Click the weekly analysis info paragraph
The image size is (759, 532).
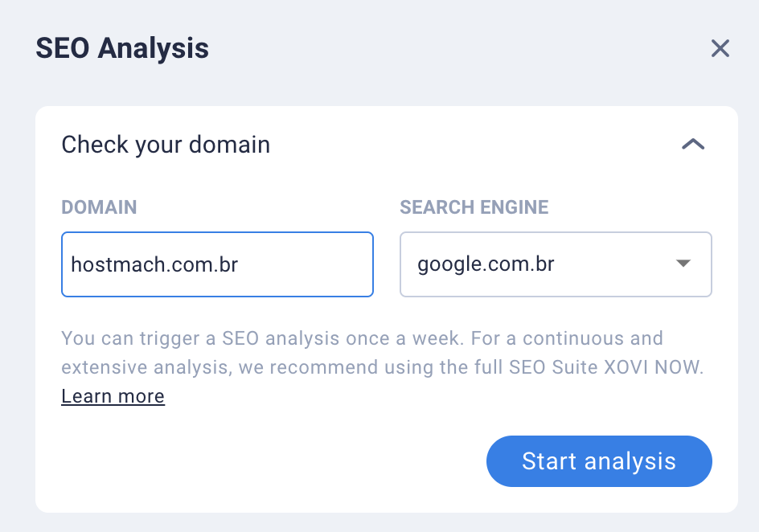click(x=383, y=353)
